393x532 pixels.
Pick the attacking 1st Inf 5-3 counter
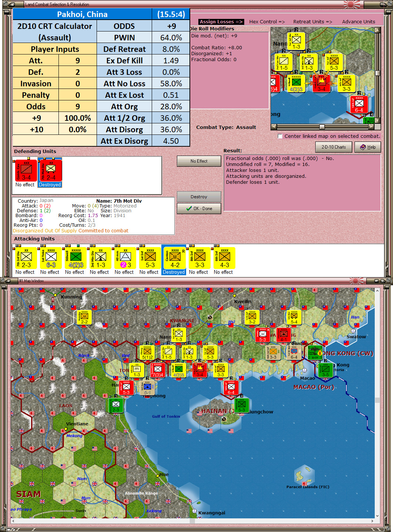pos(150,258)
